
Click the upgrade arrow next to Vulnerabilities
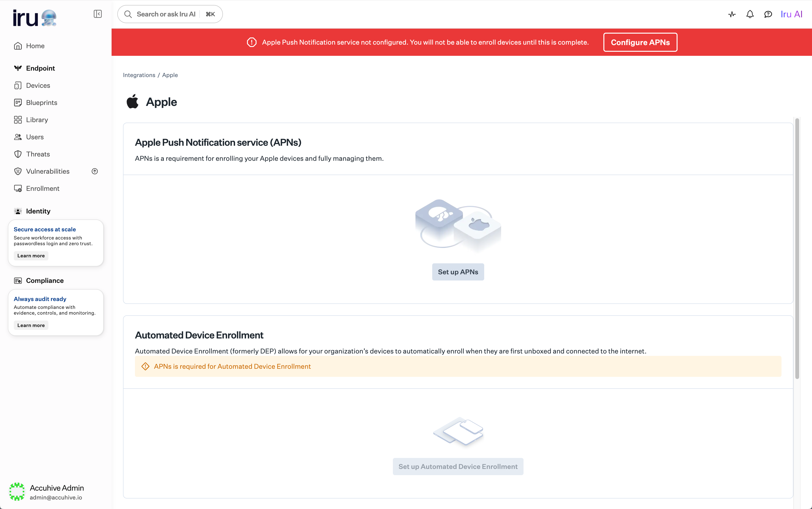click(x=95, y=171)
